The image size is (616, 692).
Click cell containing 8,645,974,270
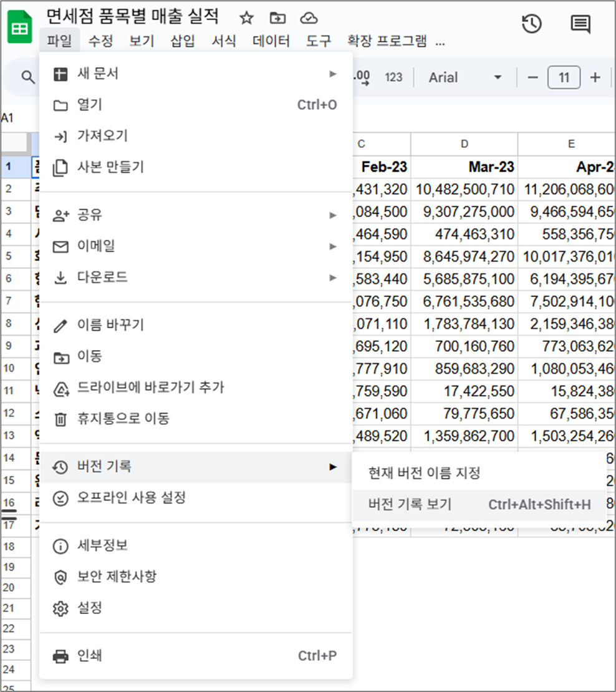click(x=464, y=257)
